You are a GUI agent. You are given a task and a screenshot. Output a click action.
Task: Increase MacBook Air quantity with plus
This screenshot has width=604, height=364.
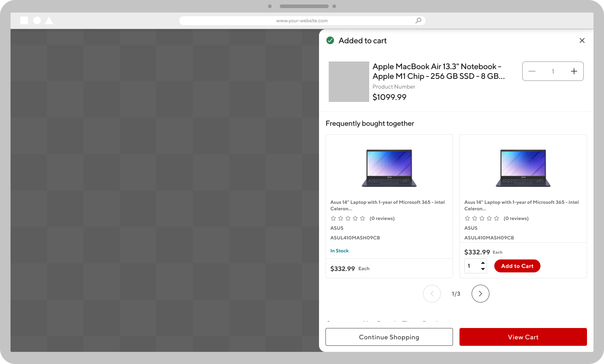(574, 71)
